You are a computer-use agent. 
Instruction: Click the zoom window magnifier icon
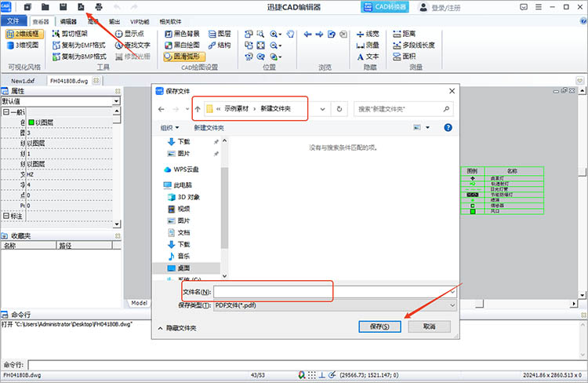(260, 34)
